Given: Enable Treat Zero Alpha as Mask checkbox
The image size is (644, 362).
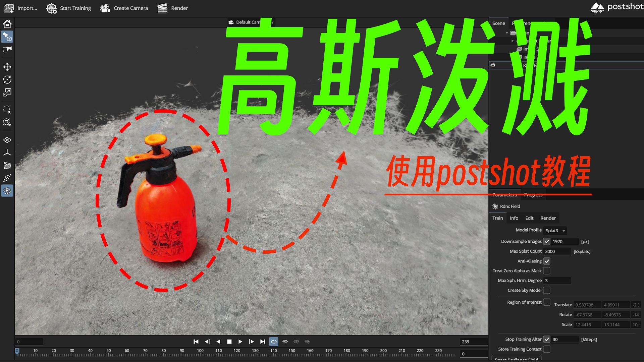Looking at the screenshot, I should point(547,271).
